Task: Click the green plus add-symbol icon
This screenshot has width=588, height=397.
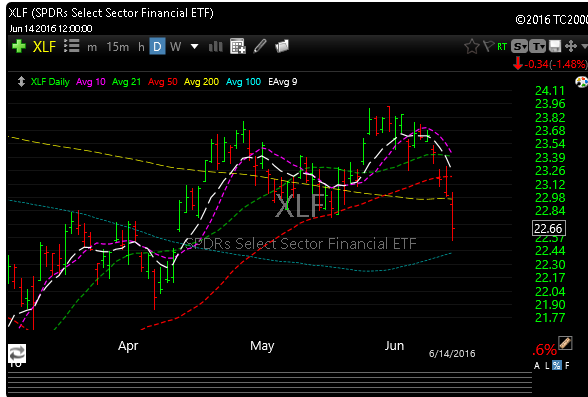Action: coord(19,46)
